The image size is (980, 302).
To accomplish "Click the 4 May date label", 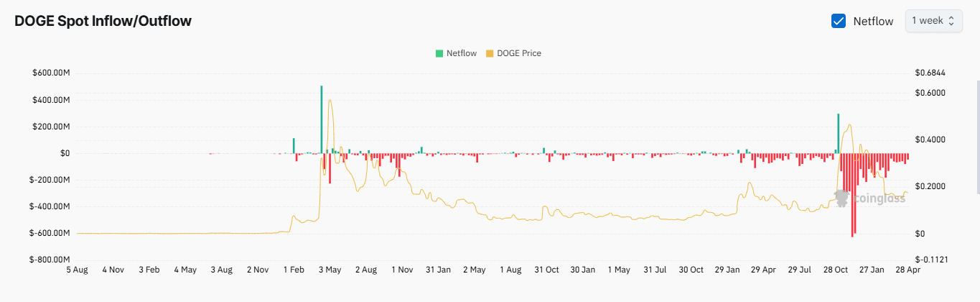I will coord(185,270).
